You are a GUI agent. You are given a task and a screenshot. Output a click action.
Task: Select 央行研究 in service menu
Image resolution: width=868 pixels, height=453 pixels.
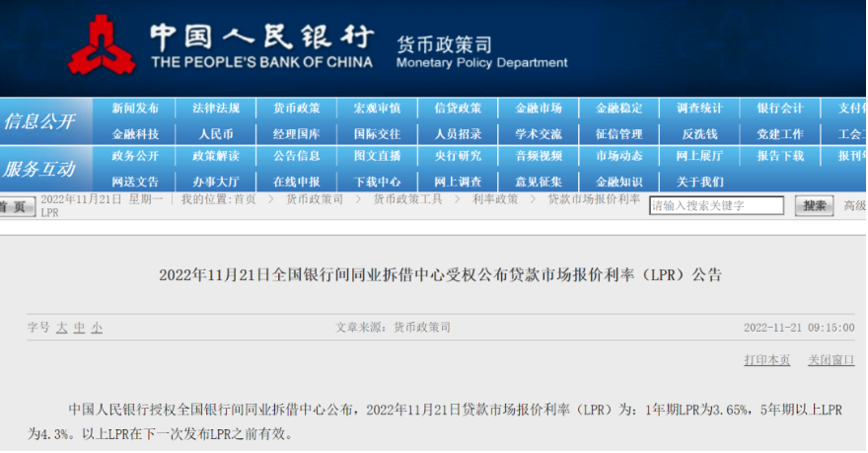(458, 156)
